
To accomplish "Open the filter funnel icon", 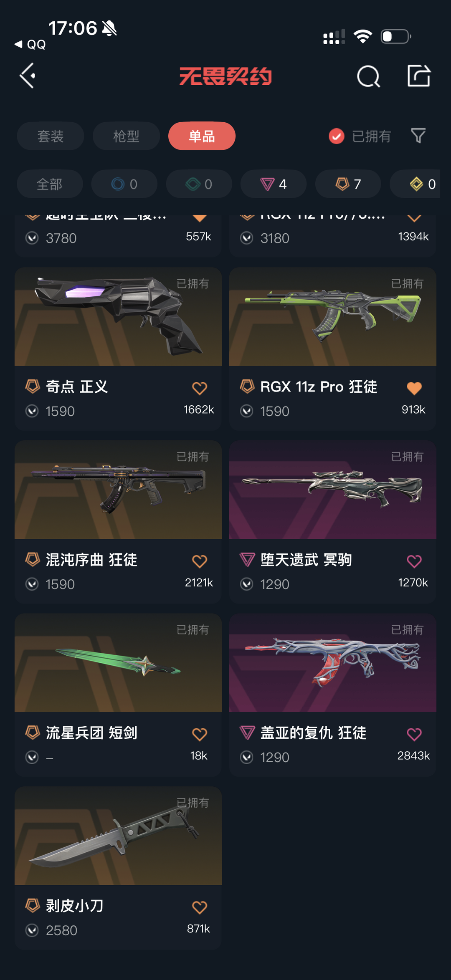I will click(418, 136).
